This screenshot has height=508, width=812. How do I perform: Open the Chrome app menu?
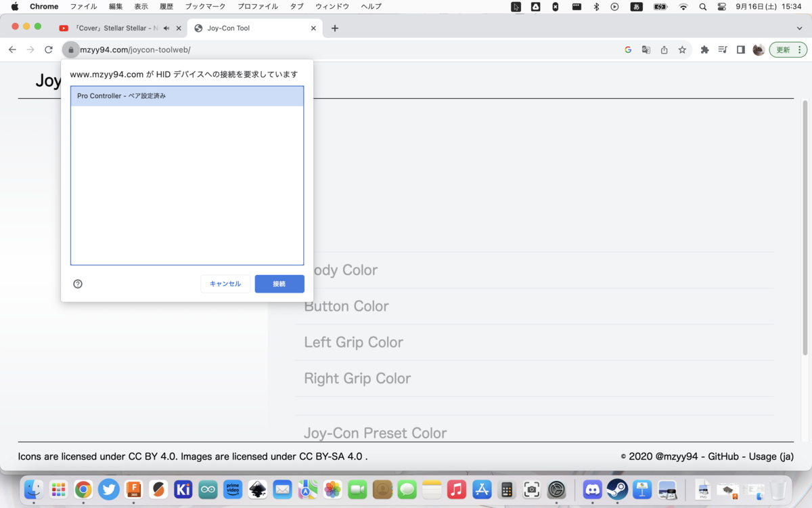click(x=44, y=7)
